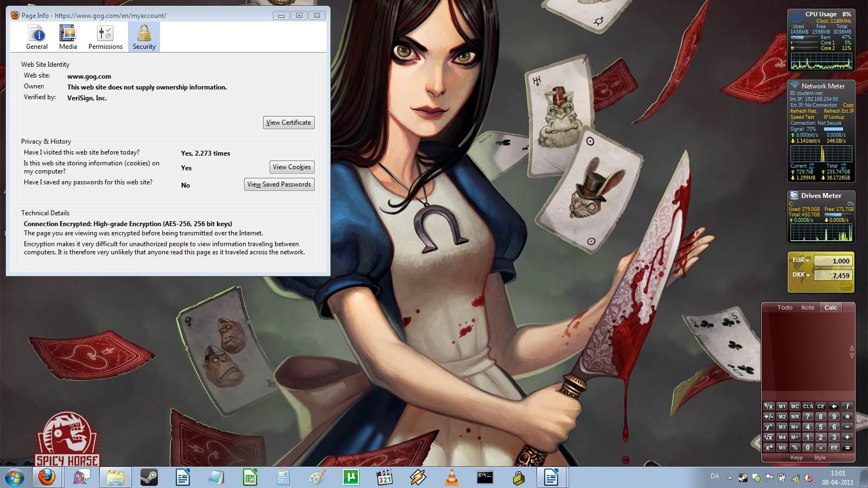Click Refresh Net. in Network Meter

click(803, 111)
